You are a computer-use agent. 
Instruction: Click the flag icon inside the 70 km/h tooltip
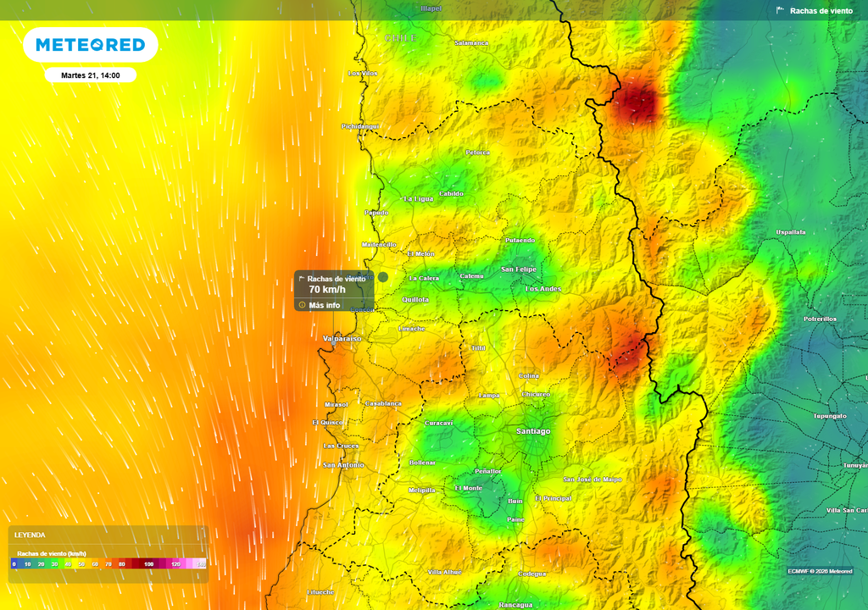point(302,279)
